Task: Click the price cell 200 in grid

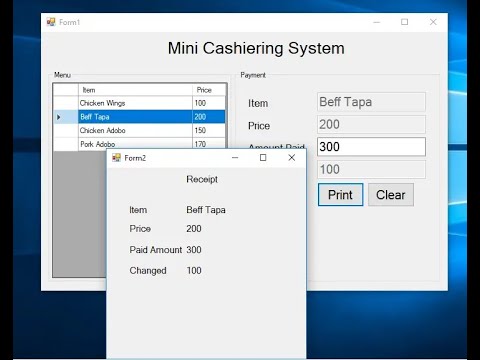Action: (x=209, y=117)
